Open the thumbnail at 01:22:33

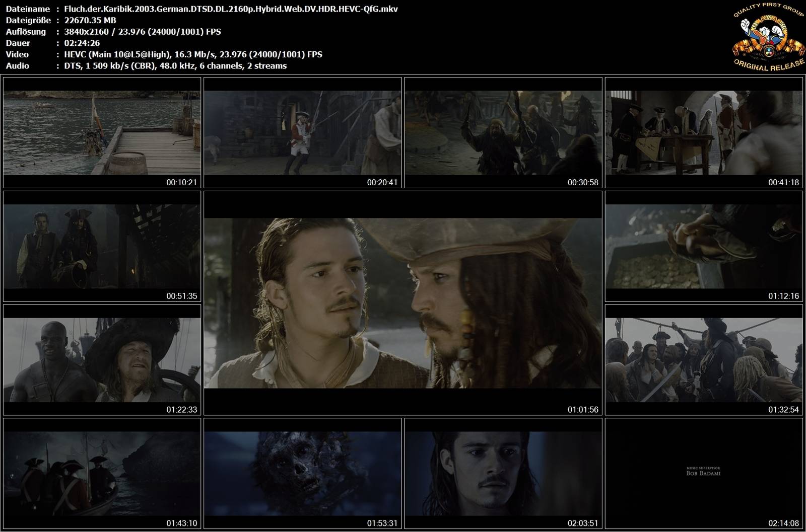[x=102, y=360]
